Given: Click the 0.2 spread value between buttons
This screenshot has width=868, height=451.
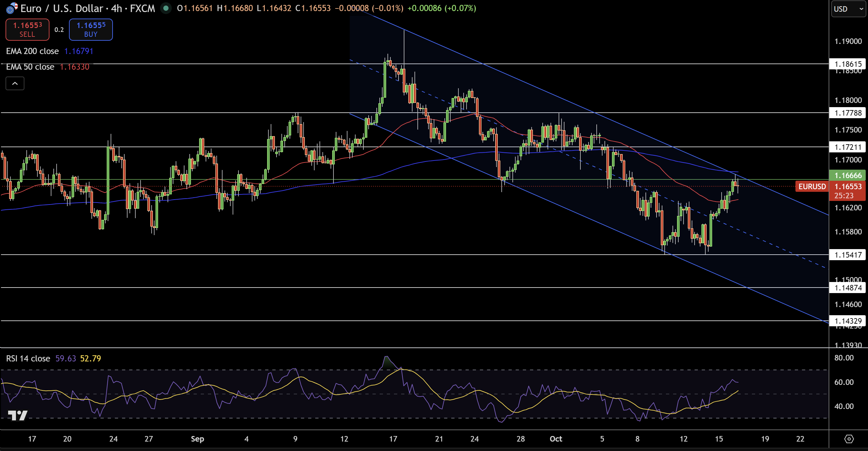Looking at the screenshot, I should click(x=59, y=30).
